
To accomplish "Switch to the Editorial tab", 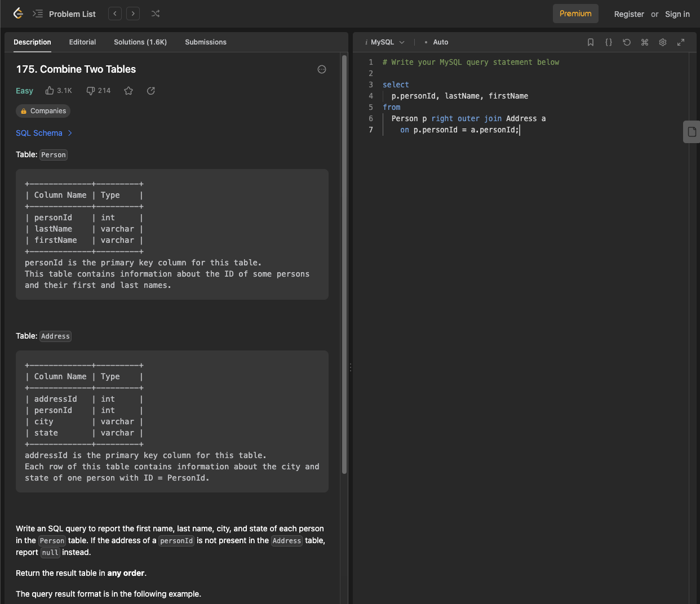I will [x=82, y=42].
